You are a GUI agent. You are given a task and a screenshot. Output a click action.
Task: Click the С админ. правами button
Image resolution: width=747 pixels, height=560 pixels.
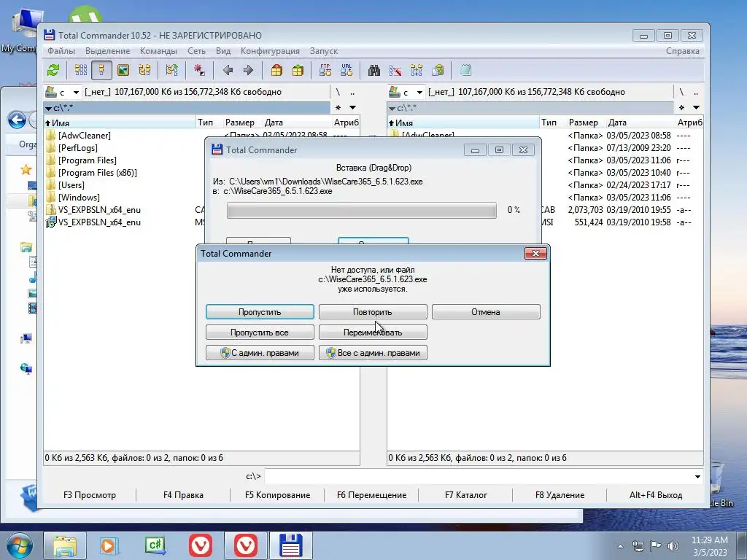[260, 353]
